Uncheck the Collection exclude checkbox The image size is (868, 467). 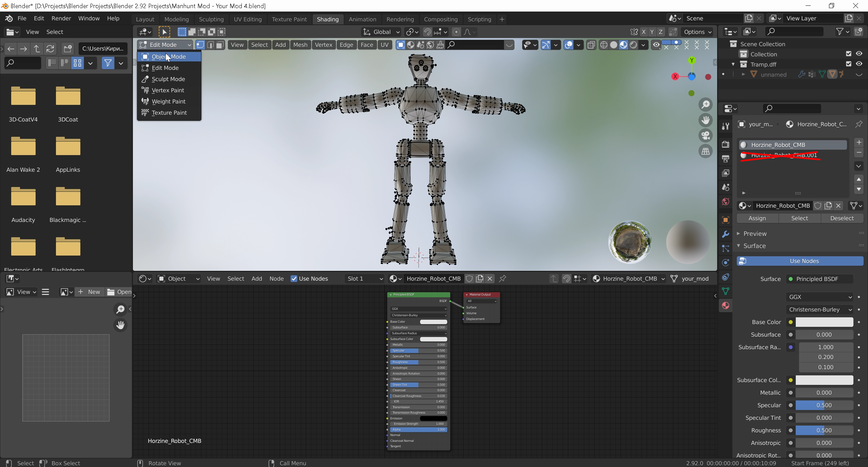[848, 54]
